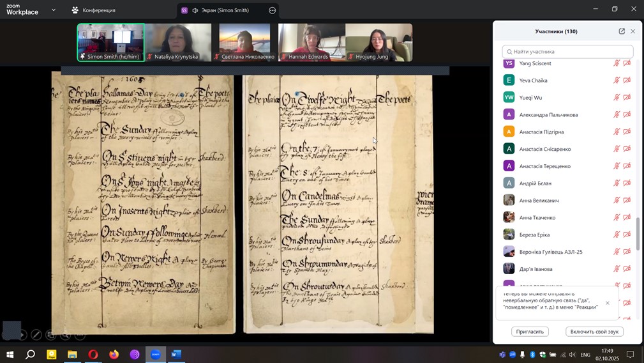Toggle mute for Анастасія Підгірна
644x363 pixels.
tap(617, 132)
